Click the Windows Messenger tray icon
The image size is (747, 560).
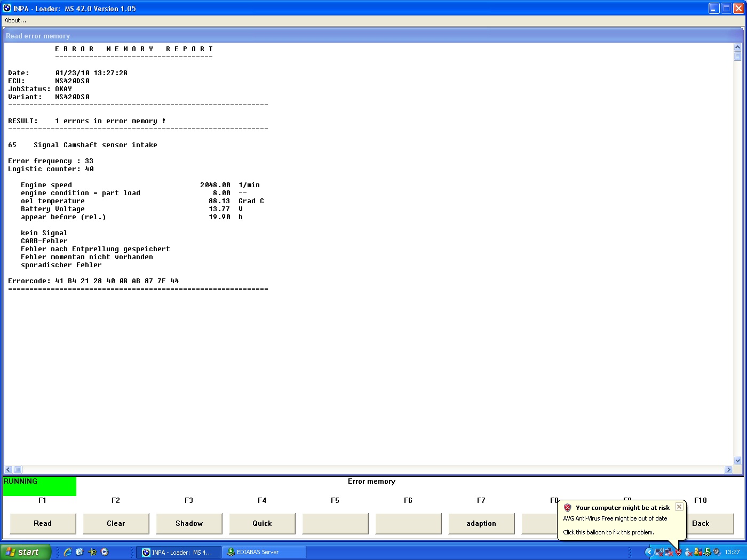click(x=688, y=553)
